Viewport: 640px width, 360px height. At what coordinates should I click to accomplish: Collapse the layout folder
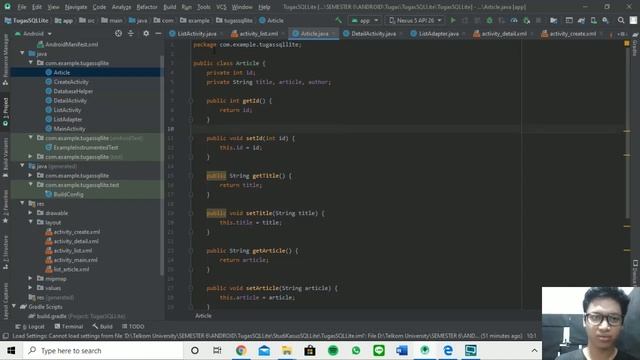(x=31, y=222)
